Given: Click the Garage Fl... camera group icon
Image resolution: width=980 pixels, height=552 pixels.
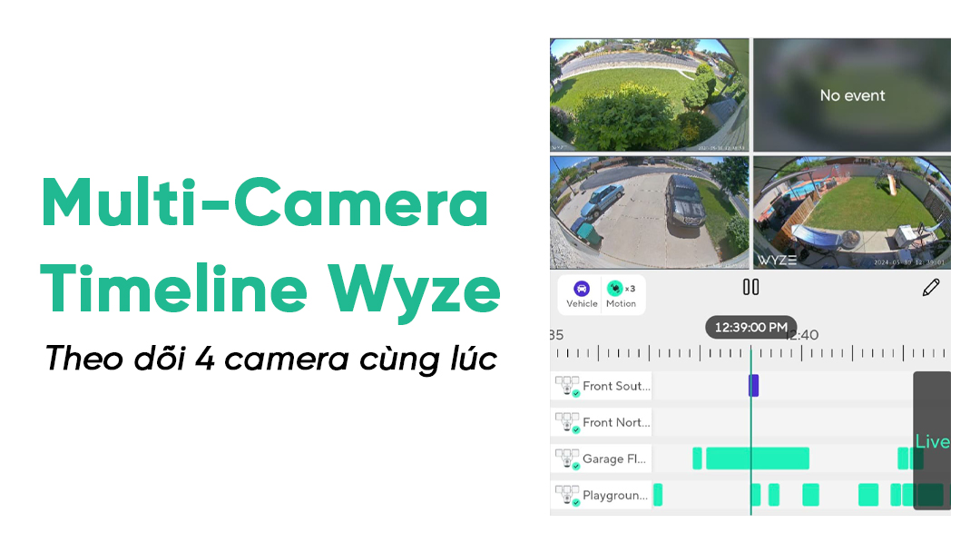Looking at the screenshot, I should click(567, 458).
